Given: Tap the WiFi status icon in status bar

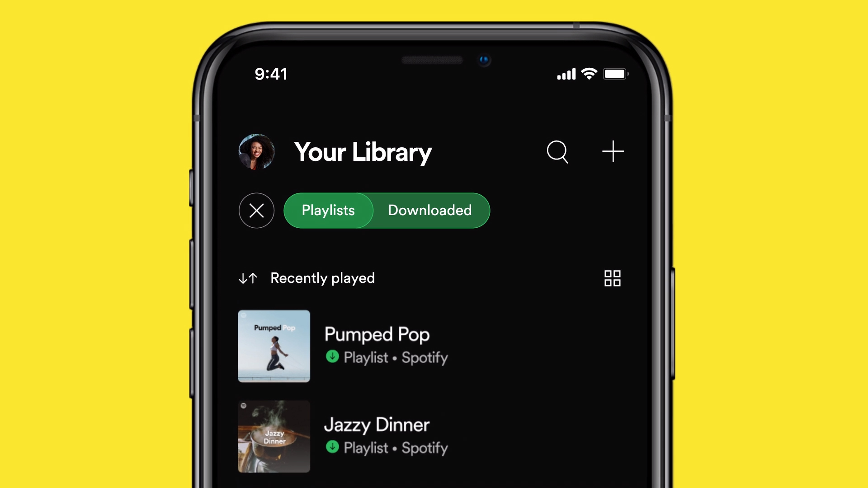Looking at the screenshot, I should coord(589,73).
